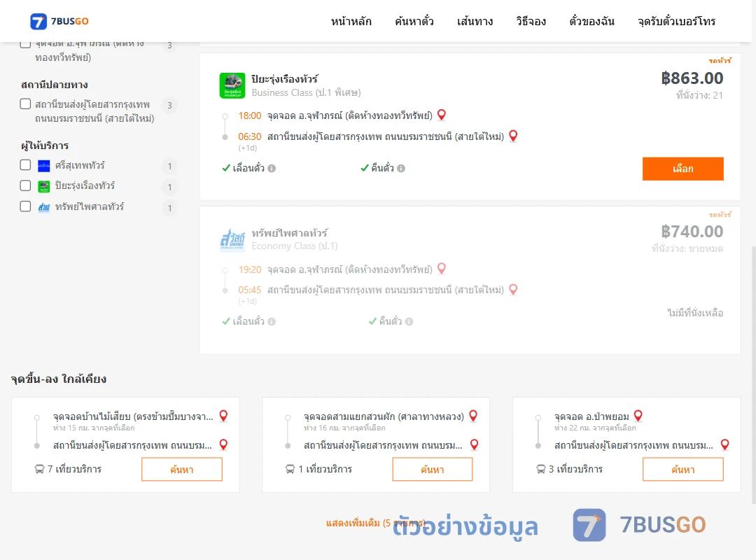Click the page vertical scrollbar
The height and width of the screenshot is (560, 756).
point(753,376)
